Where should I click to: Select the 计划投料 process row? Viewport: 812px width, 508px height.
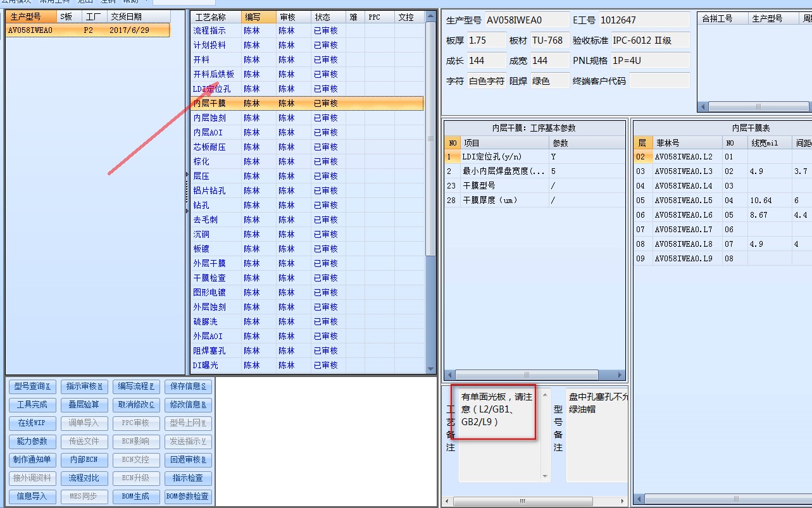tap(308, 45)
